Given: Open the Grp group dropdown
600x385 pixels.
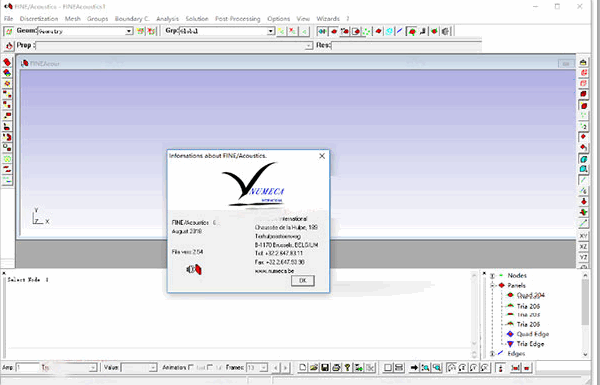Looking at the screenshot, I should (271, 31).
